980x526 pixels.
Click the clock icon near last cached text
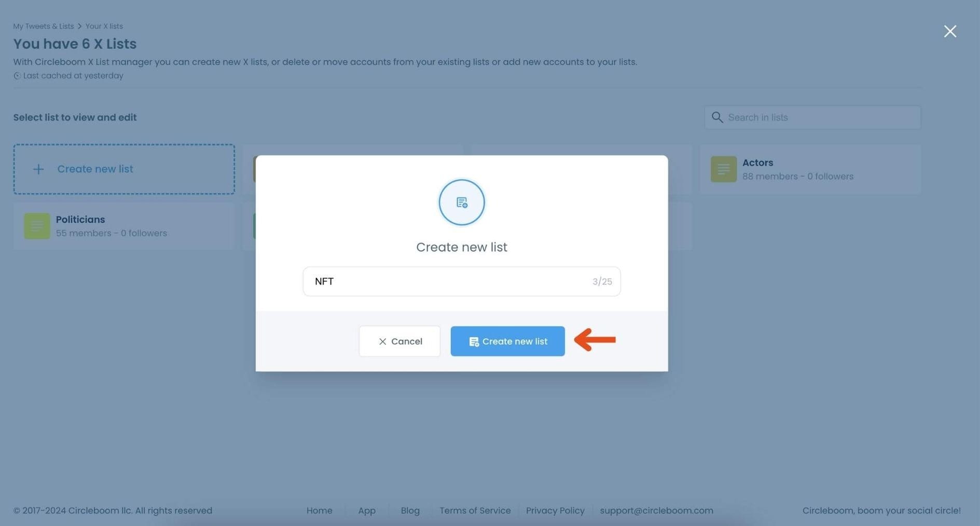tap(17, 75)
